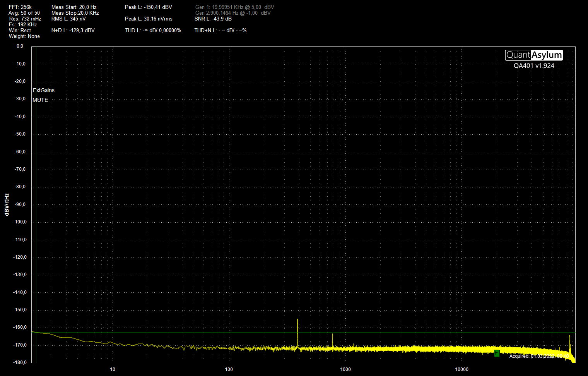Click the FFT: 256k setting text
Image resolution: width=588 pixels, height=376 pixels.
tap(20, 7)
